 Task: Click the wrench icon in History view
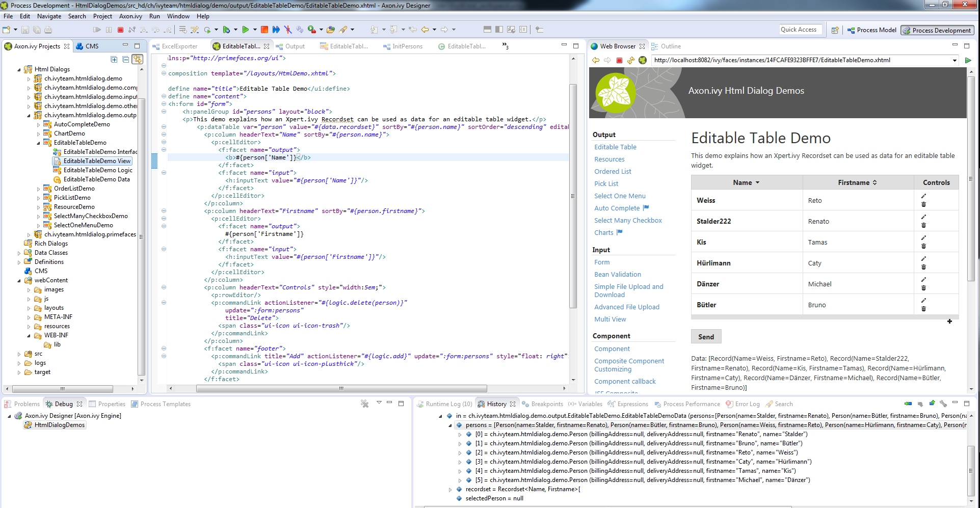pos(943,404)
